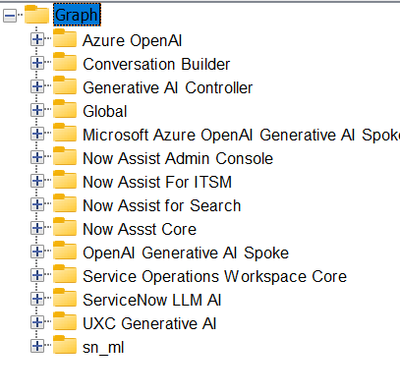Screen dimensions: 400x392
Task: Click the Now Assst Core folder icon
Action: click(x=65, y=228)
